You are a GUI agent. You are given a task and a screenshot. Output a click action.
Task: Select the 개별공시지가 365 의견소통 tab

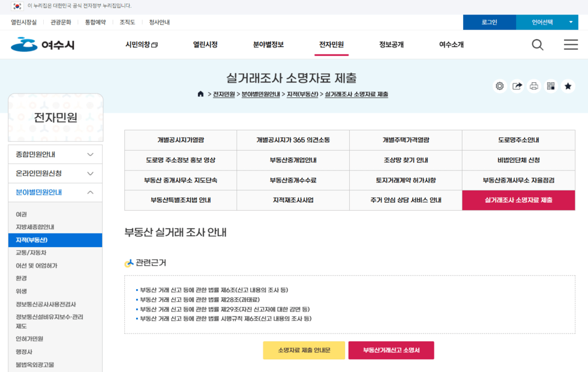[x=293, y=140]
